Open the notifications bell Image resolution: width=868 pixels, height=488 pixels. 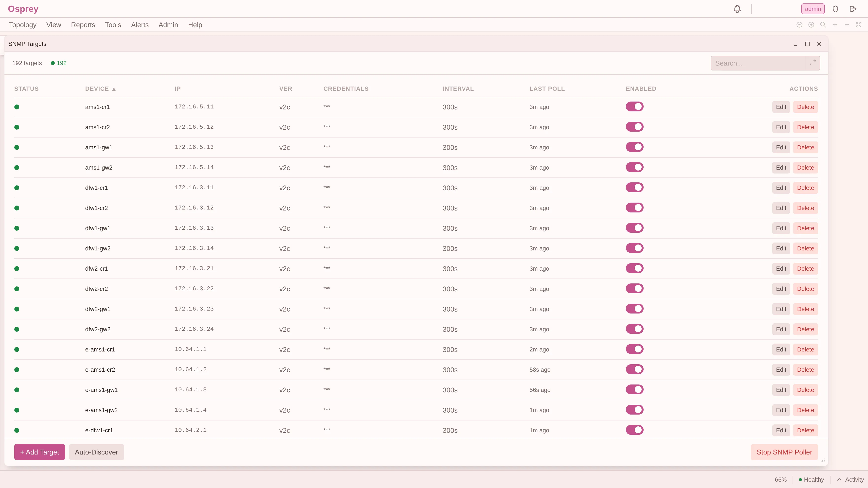pos(737,9)
